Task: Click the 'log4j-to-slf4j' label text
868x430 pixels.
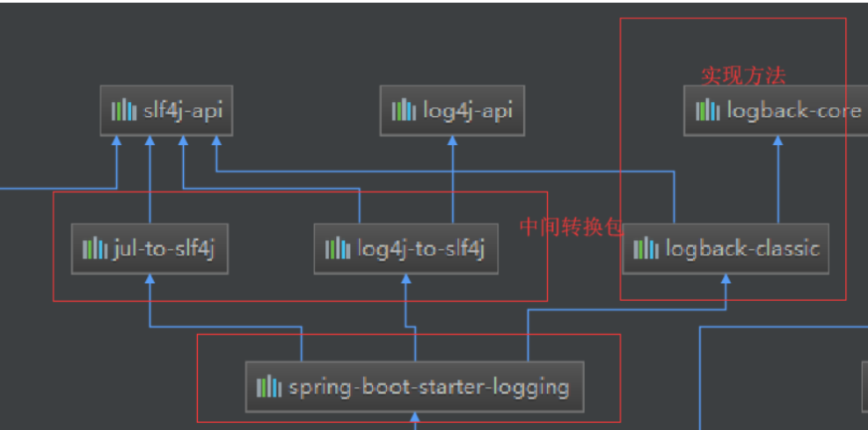Action: tap(421, 250)
